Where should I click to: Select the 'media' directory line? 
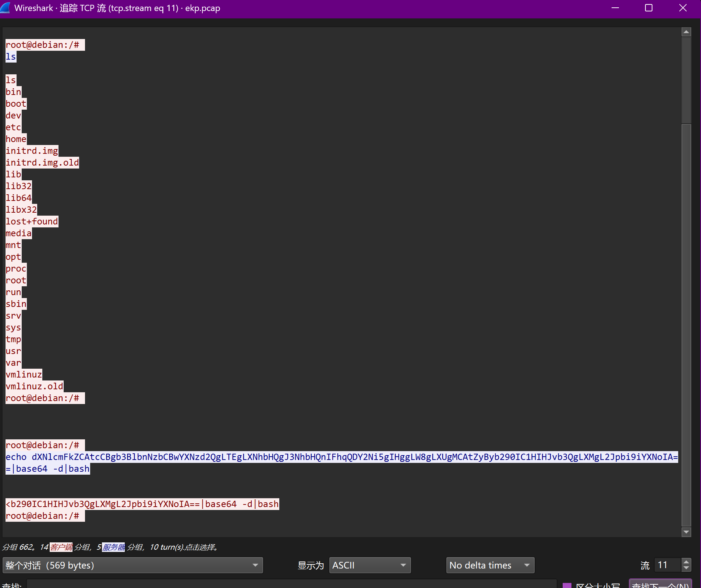point(19,233)
